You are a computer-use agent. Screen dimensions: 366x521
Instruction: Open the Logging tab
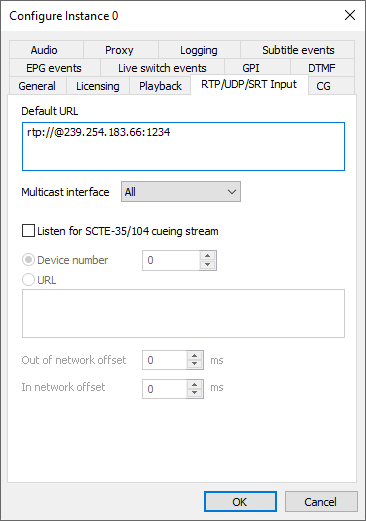pyautogui.click(x=199, y=50)
